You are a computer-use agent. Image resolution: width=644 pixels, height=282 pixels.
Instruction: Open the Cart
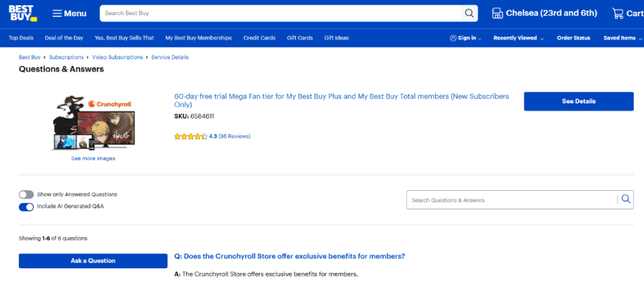click(628, 13)
